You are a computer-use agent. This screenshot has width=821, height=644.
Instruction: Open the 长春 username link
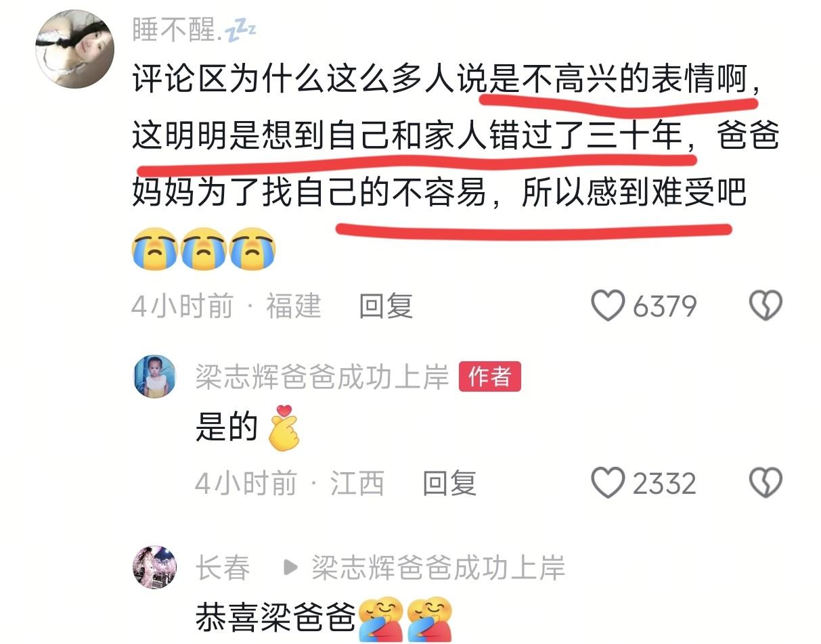point(223,568)
